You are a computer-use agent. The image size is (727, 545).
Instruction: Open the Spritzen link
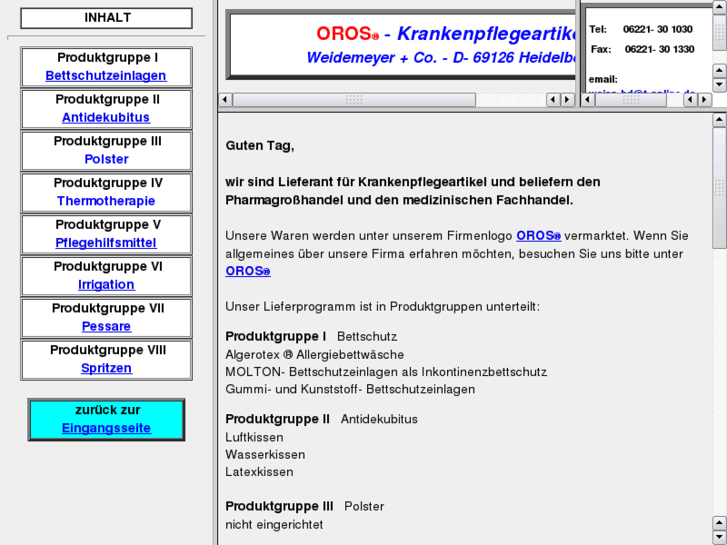click(x=106, y=368)
